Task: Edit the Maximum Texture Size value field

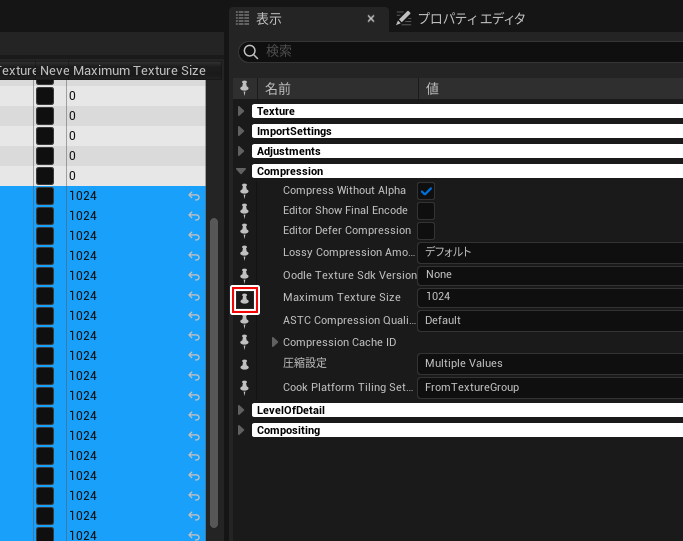Action: click(x=550, y=297)
